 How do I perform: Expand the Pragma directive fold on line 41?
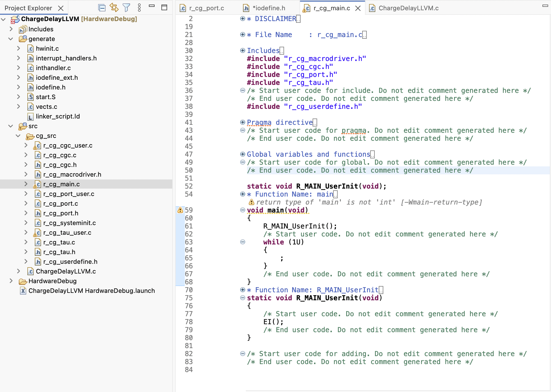242,122
